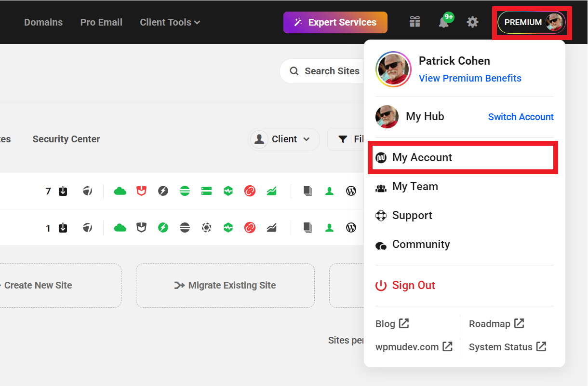Click the gift icon in top bar
588x386 pixels.
[x=414, y=22]
